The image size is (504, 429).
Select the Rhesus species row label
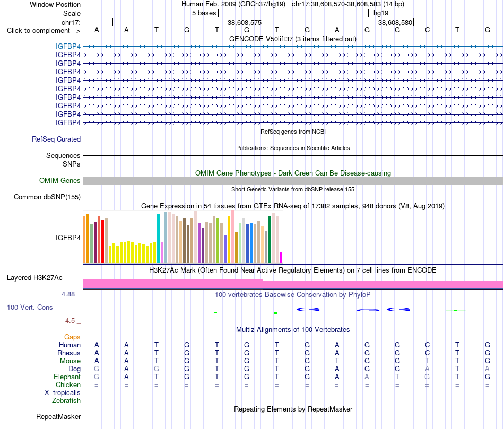[x=69, y=353]
